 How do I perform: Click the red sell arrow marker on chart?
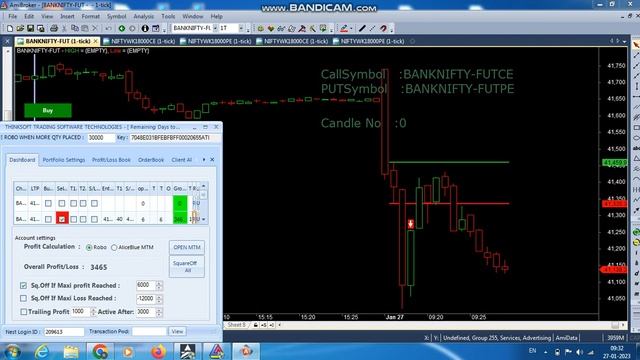(411, 223)
